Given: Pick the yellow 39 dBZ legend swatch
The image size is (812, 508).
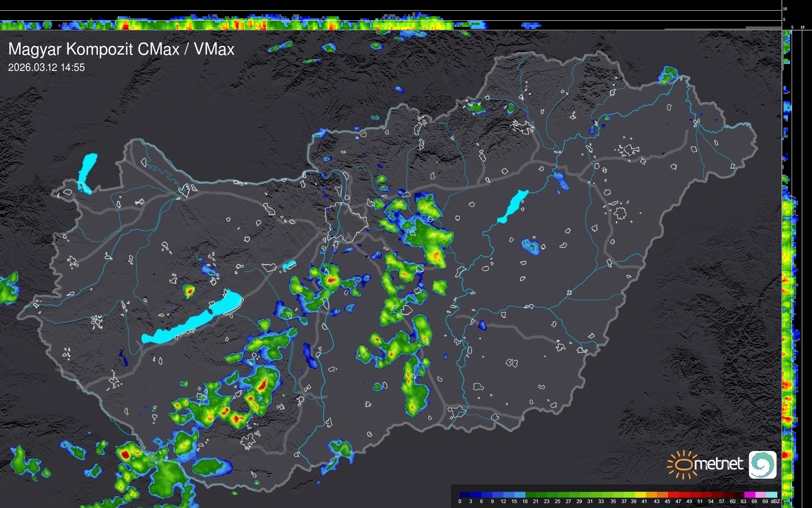Looking at the screenshot, I should pyautogui.click(x=641, y=495).
